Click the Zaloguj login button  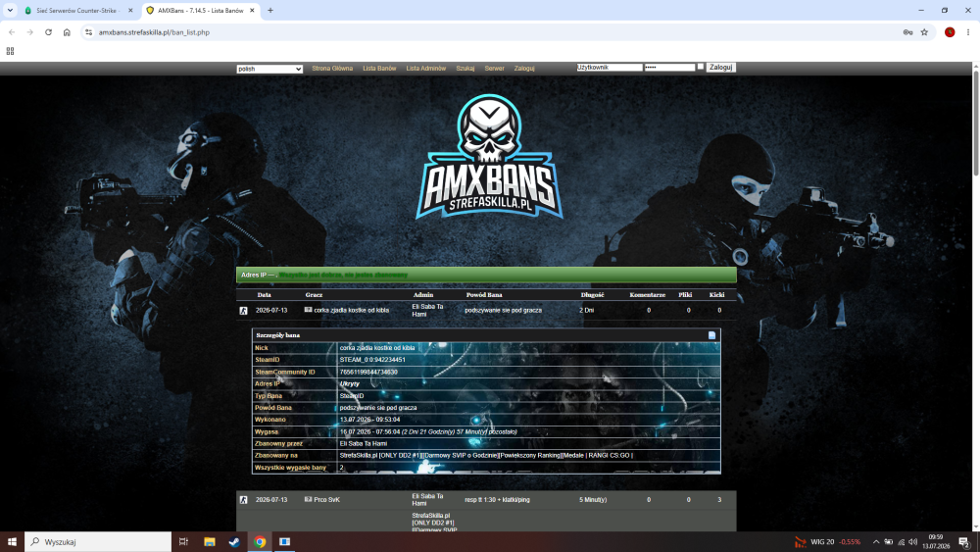click(720, 67)
